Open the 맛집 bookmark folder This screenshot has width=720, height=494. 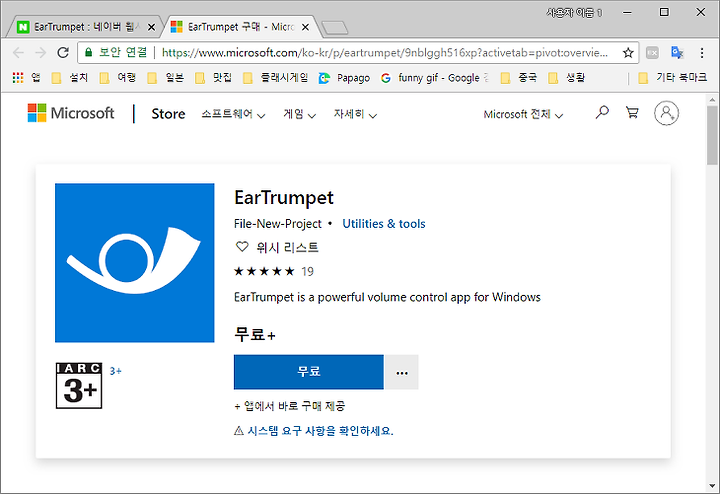click(214, 78)
